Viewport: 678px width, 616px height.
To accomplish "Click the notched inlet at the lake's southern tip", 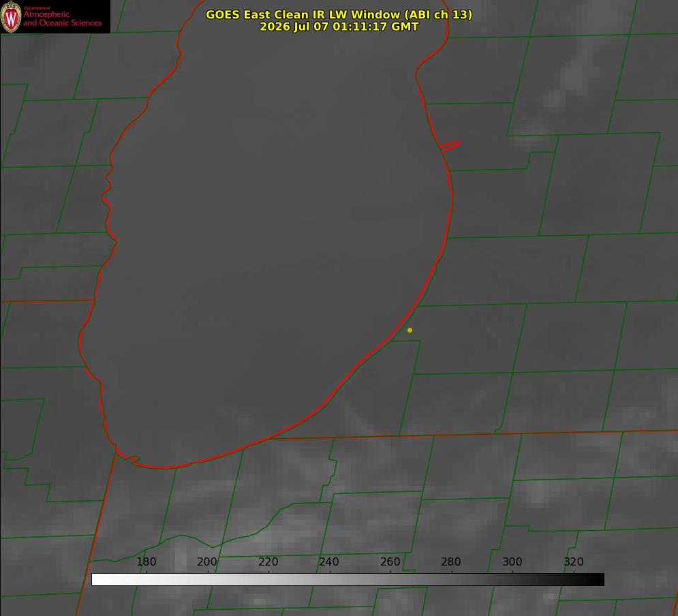I will coord(133,459).
